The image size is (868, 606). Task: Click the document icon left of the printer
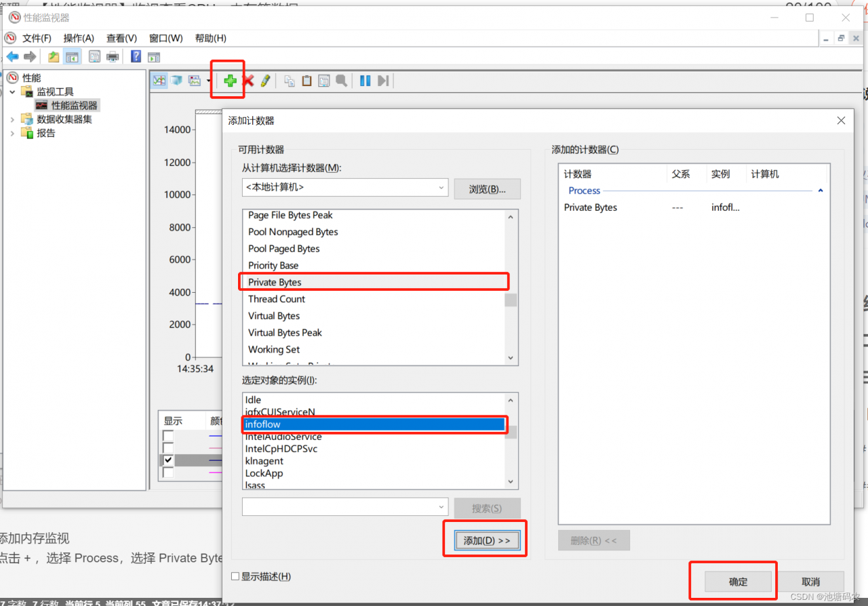pyautogui.click(x=95, y=57)
